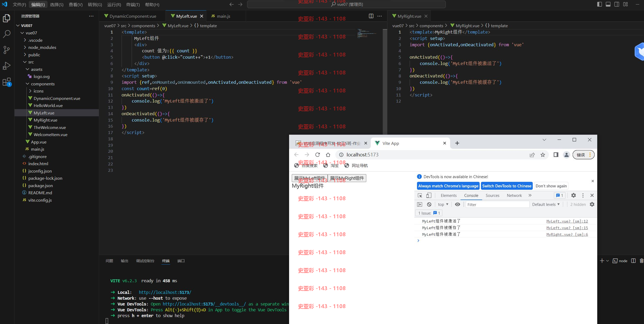Image resolution: width=644 pixels, height=324 pixels.
Task: Toggle device toolbar in DevTools
Action: pyautogui.click(x=429, y=195)
